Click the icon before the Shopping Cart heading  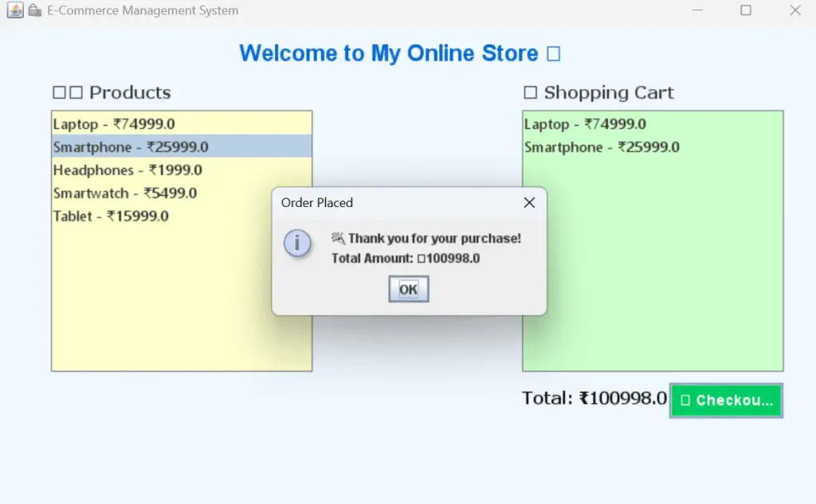pyautogui.click(x=529, y=92)
